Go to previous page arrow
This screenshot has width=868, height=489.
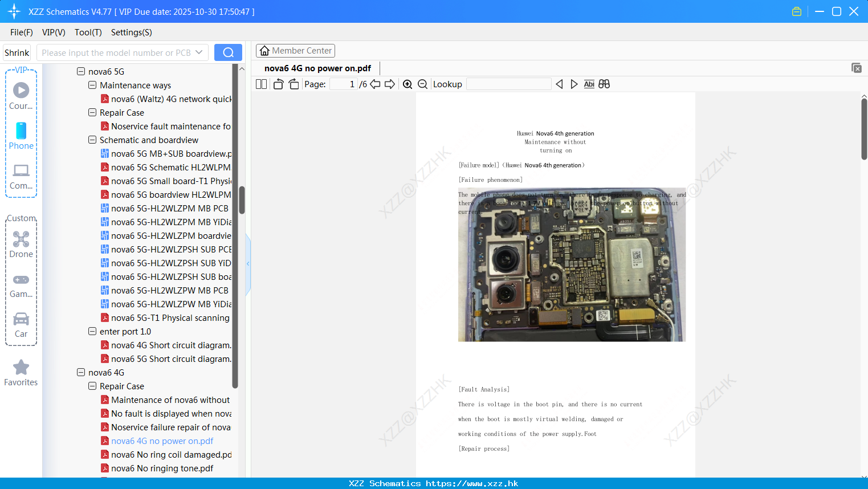375,84
